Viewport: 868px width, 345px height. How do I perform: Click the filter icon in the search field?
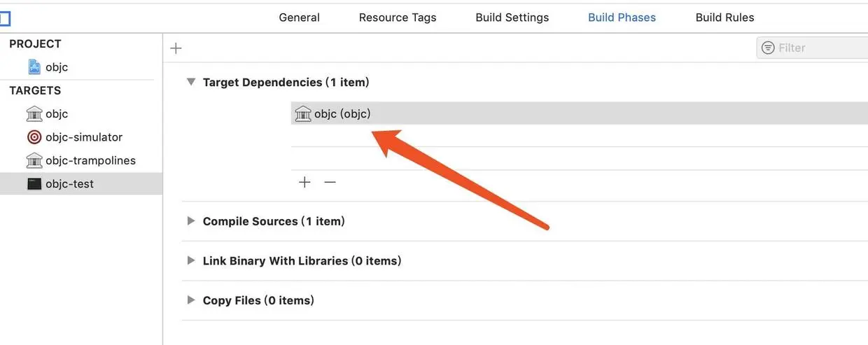tap(768, 48)
